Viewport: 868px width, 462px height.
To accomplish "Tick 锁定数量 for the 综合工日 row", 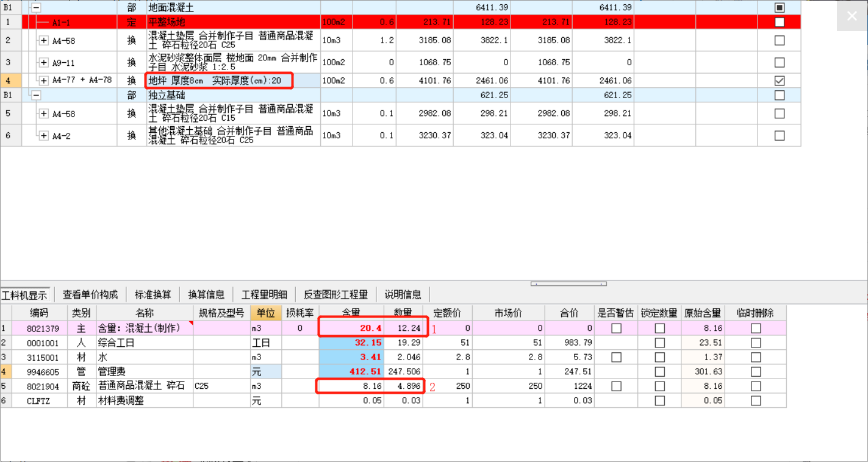I will pos(659,343).
